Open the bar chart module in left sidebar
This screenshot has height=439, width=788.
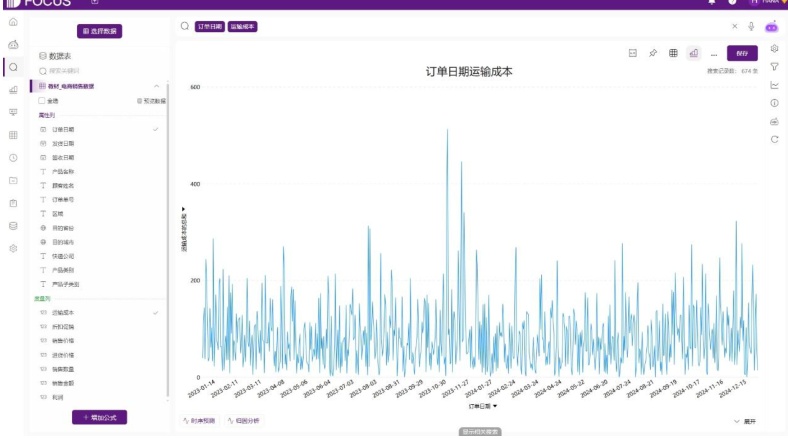[14, 90]
